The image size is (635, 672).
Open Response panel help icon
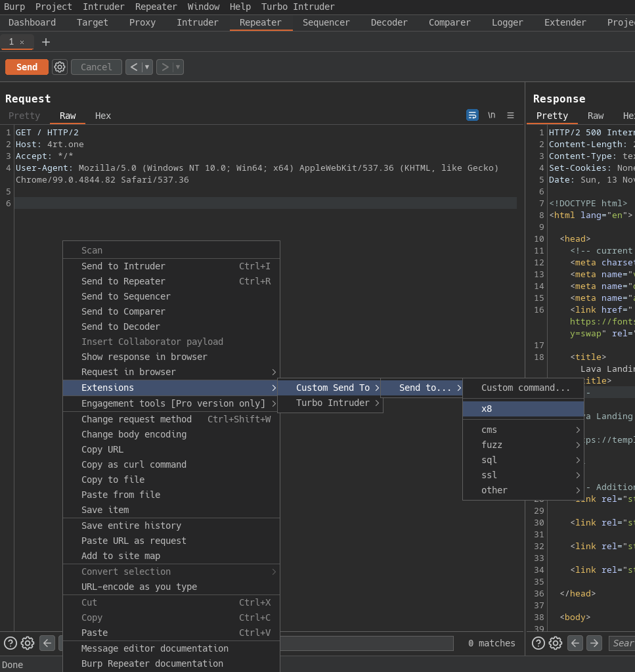tap(538, 643)
